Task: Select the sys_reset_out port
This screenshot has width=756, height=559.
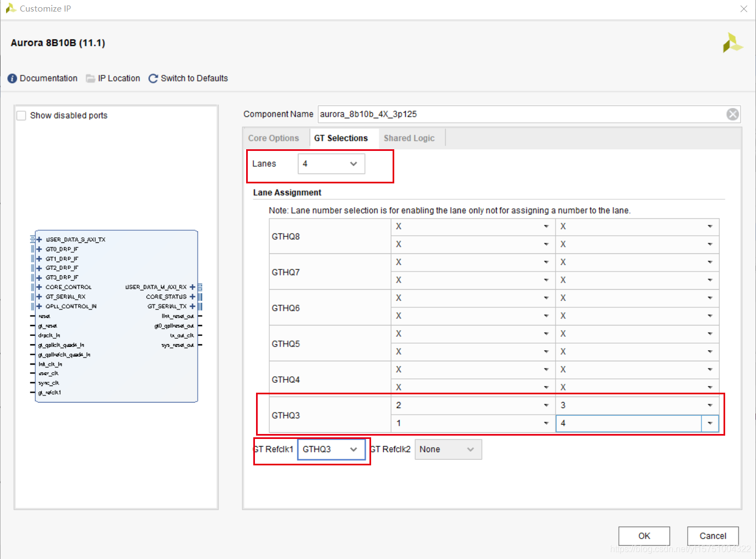Action: pyautogui.click(x=177, y=345)
